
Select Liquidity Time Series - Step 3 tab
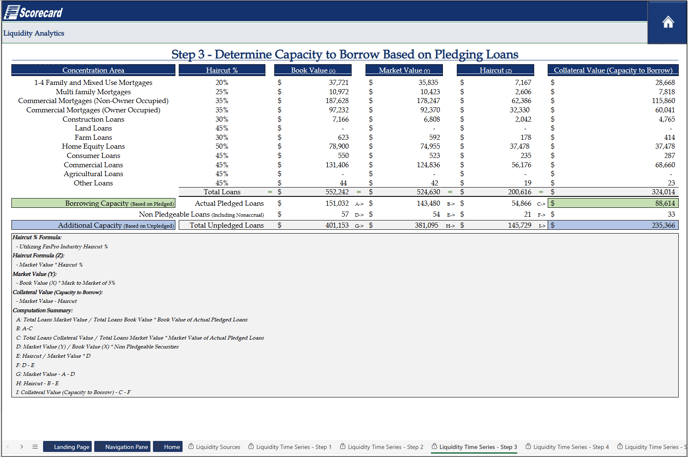coord(474,446)
